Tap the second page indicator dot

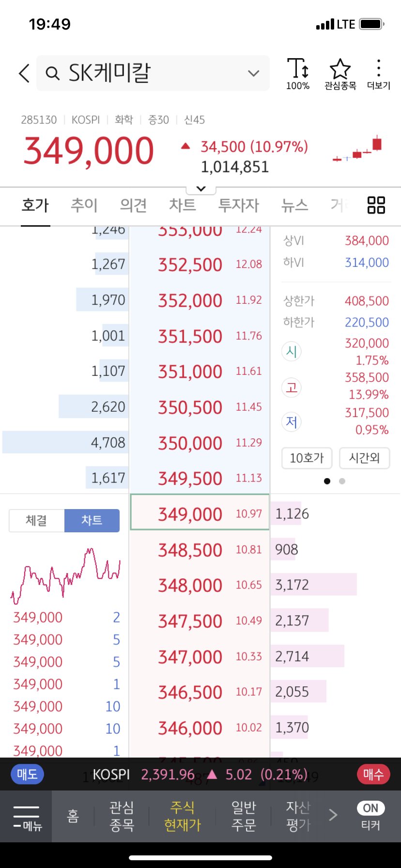coord(342,481)
